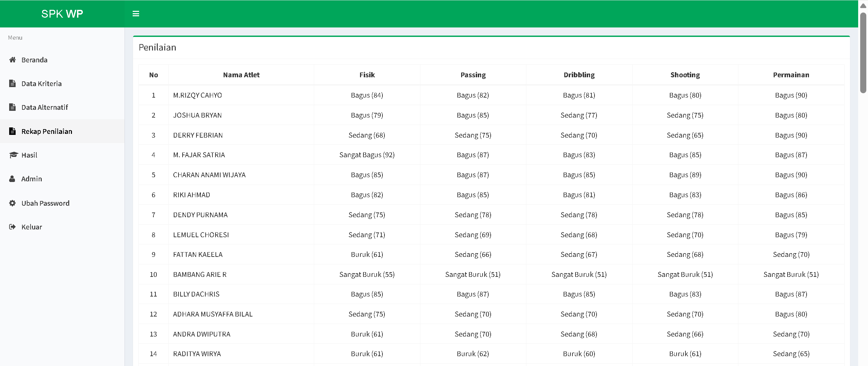
Task: Open the Data Alternatif menu item
Action: coord(44,107)
